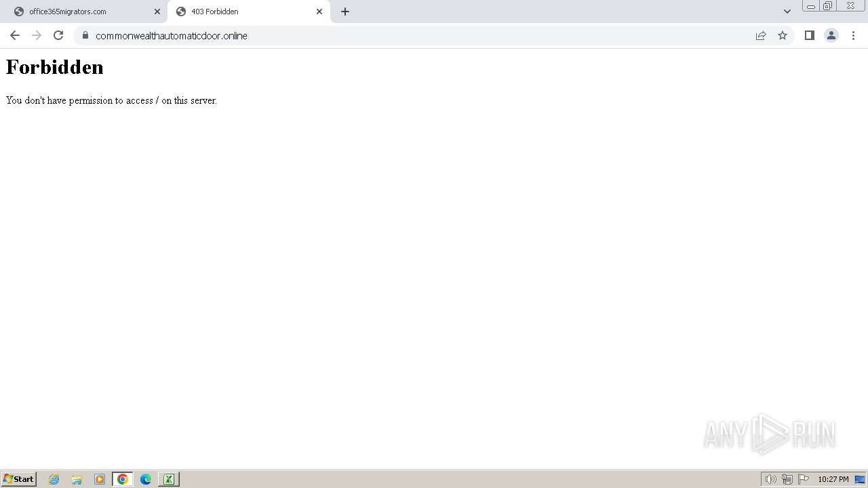Open Windows Explorer folder in taskbar
868x488 pixels.
77,479
